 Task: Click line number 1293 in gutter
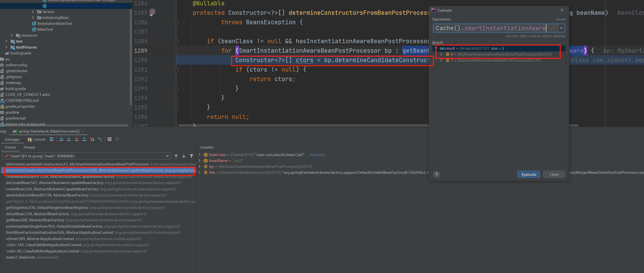tap(141, 89)
